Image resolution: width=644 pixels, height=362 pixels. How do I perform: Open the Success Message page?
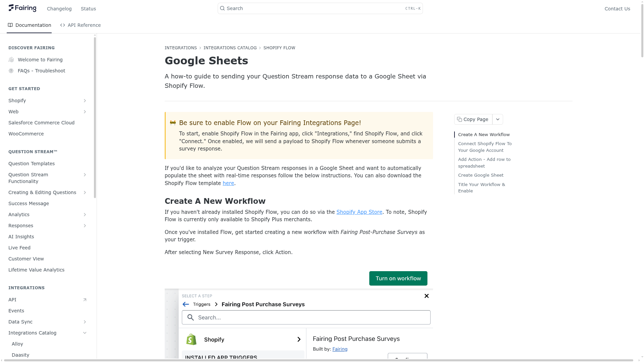(29, 203)
